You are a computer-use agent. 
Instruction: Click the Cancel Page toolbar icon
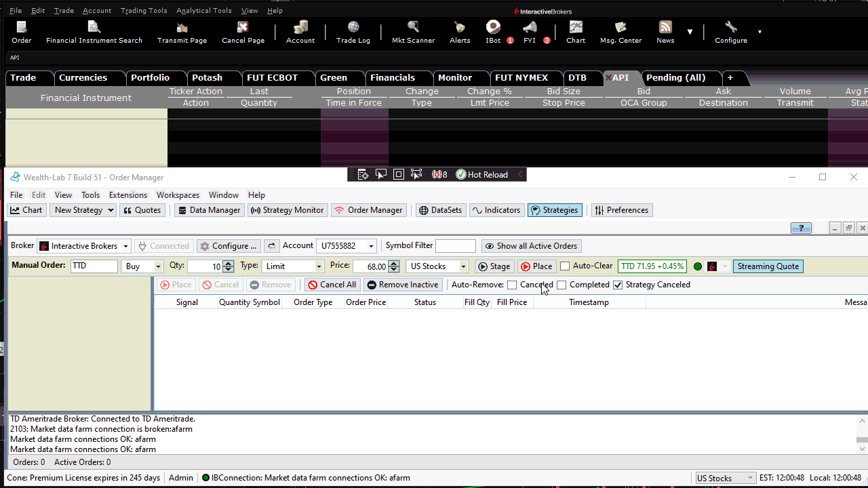pyautogui.click(x=243, y=31)
